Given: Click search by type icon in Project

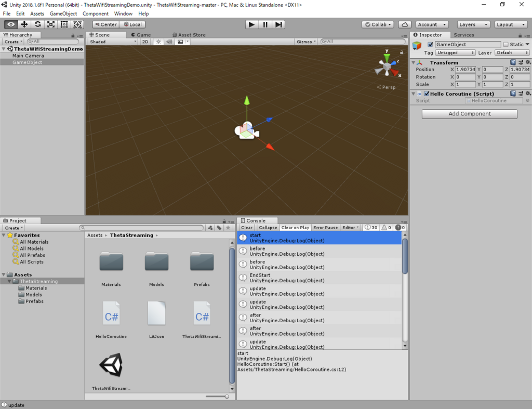Looking at the screenshot, I should (210, 228).
